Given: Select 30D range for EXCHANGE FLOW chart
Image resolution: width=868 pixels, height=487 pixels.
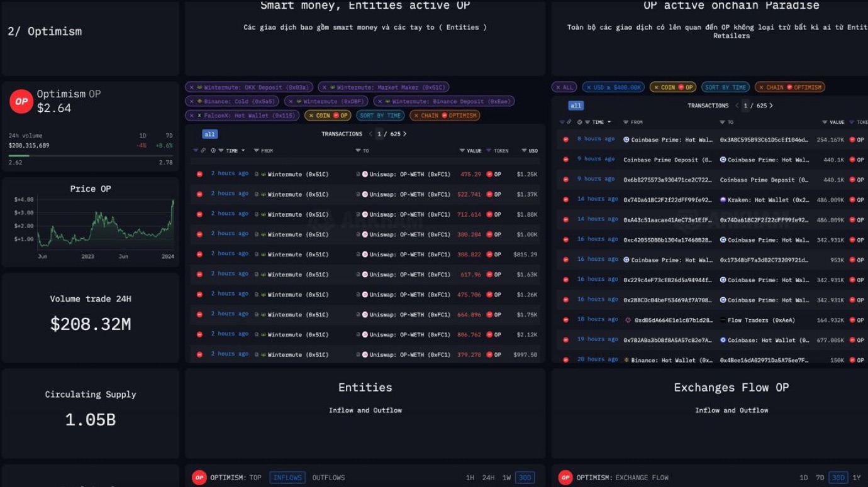Looking at the screenshot, I should coord(838,478).
